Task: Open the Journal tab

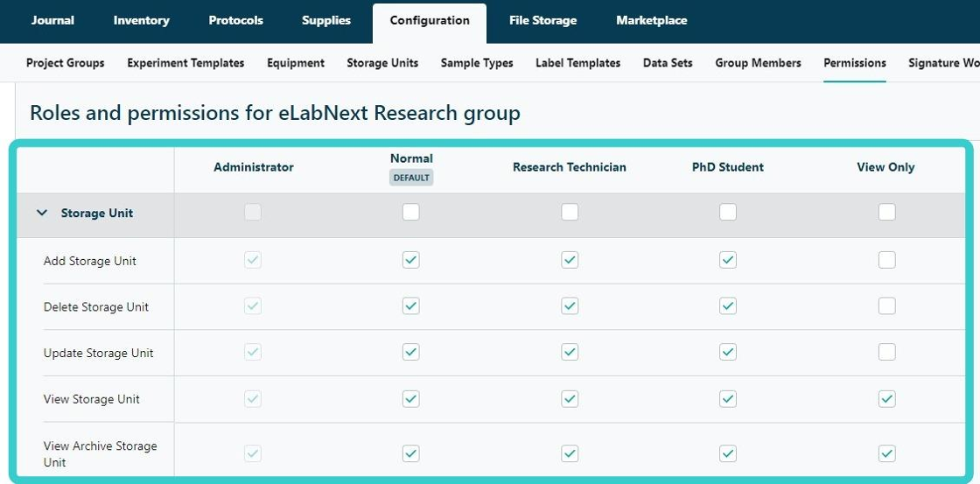Action: coord(52,20)
